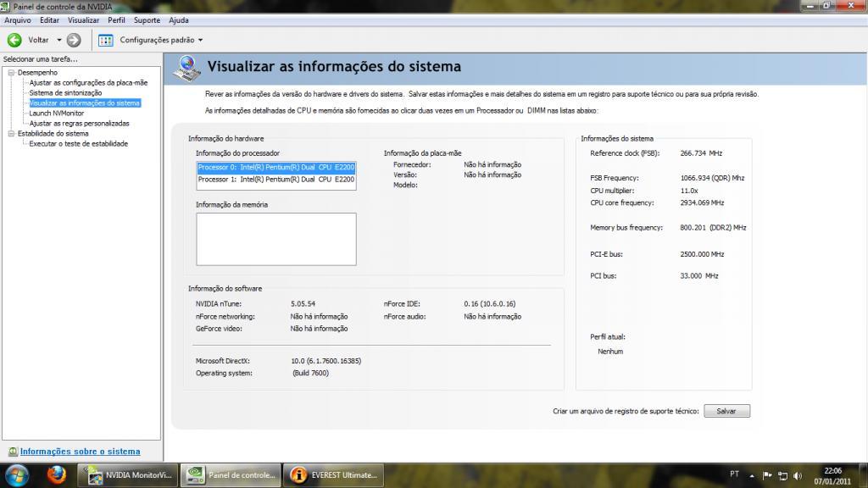Click the nForce IDE version 0.16 (10.6.0.16)
This screenshot has width=868, height=488.
pyautogui.click(x=490, y=304)
